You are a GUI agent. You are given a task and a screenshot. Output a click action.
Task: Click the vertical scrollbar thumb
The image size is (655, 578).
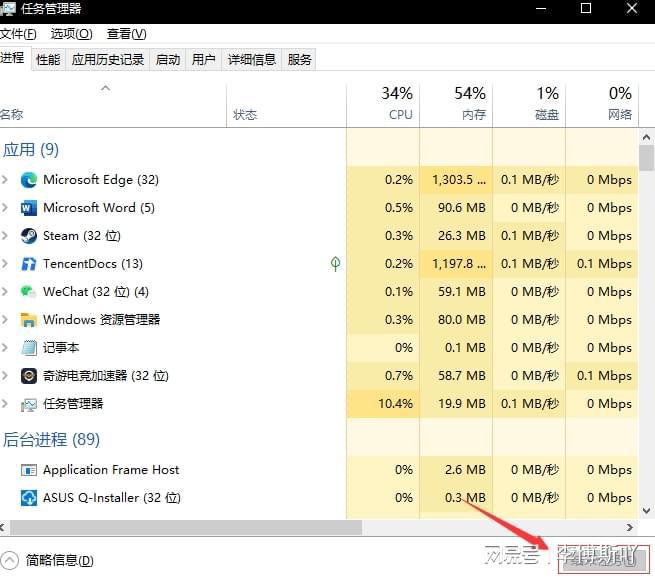(x=646, y=158)
